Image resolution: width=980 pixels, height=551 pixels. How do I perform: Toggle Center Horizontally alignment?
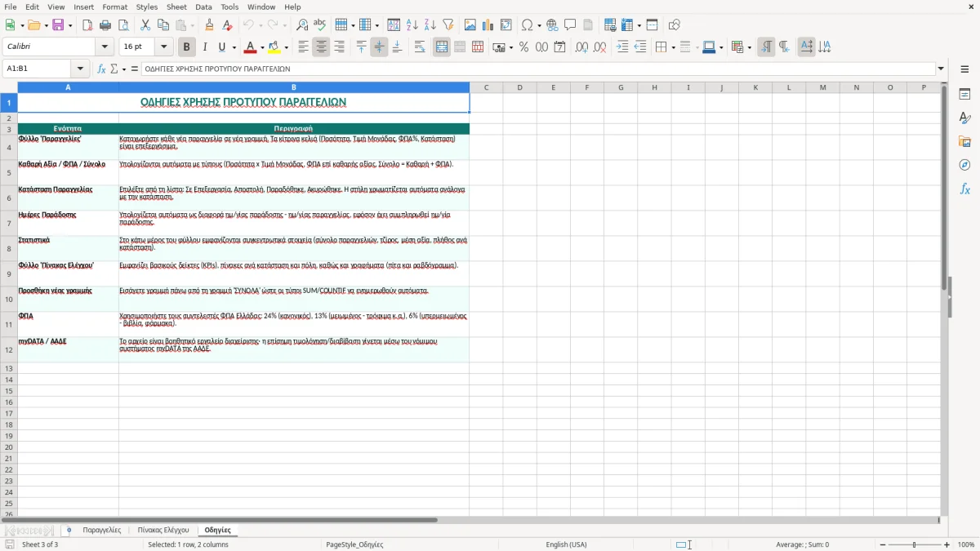[x=321, y=47]
